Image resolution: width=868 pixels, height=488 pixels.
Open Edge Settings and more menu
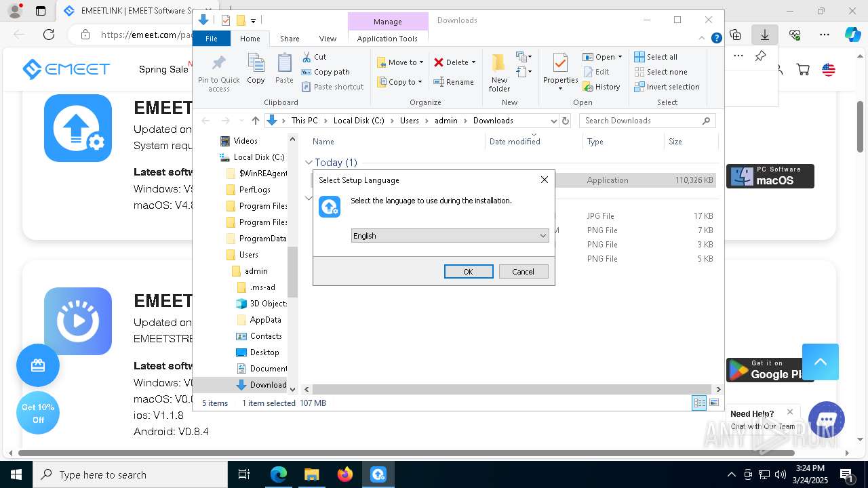(x=825, y=35)
